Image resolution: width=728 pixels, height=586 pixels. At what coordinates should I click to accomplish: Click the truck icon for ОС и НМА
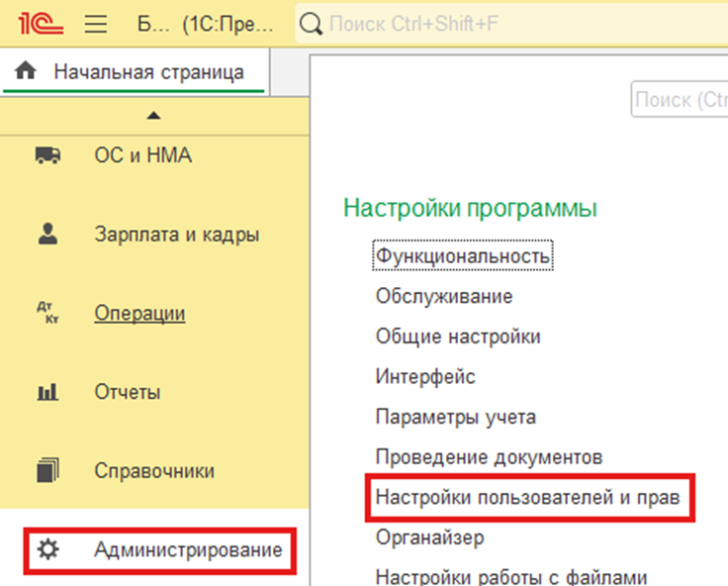point(47,155)
